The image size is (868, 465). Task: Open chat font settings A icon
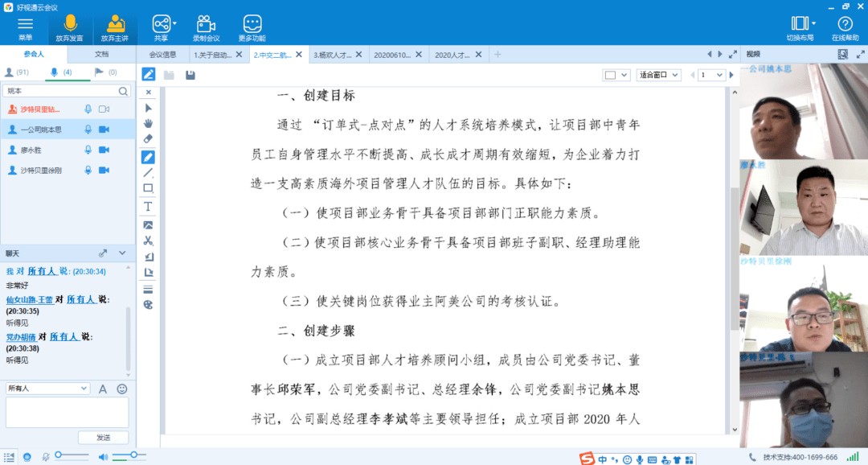coord(102,389)
